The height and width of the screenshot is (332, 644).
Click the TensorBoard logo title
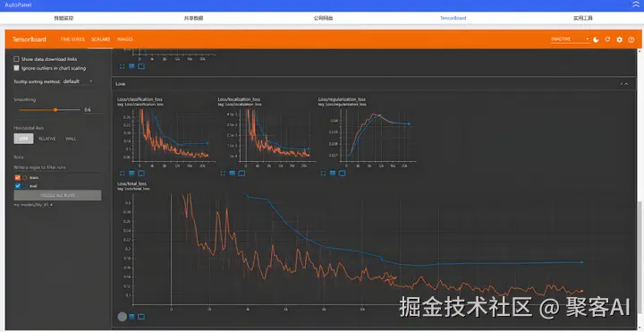pyautogui.click(x=30, y=39)
